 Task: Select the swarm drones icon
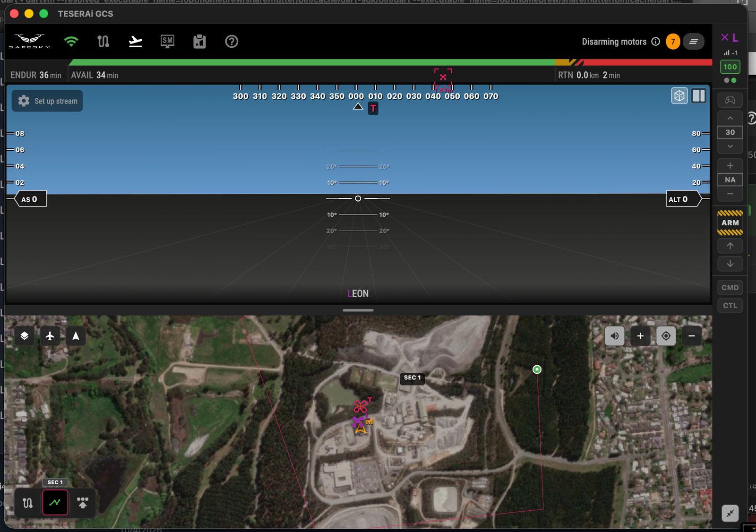(x=83, y=503)
